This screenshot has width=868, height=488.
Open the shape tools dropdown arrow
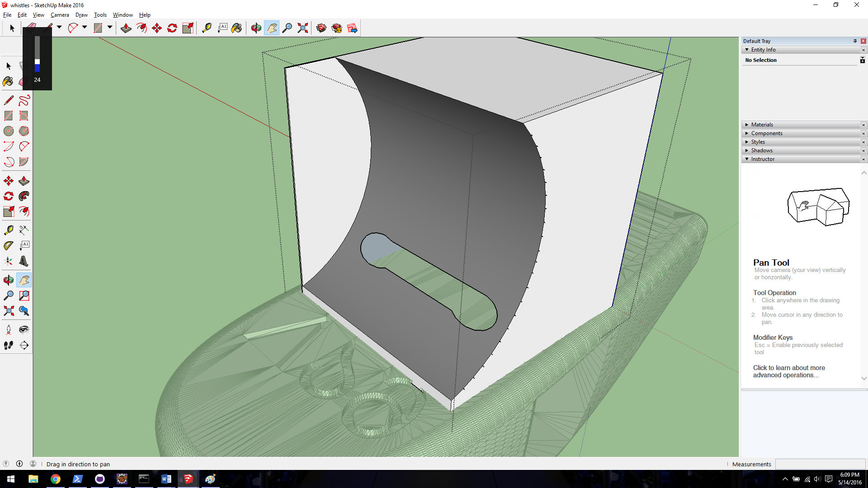pyautogui.click(x=110, y=28)
